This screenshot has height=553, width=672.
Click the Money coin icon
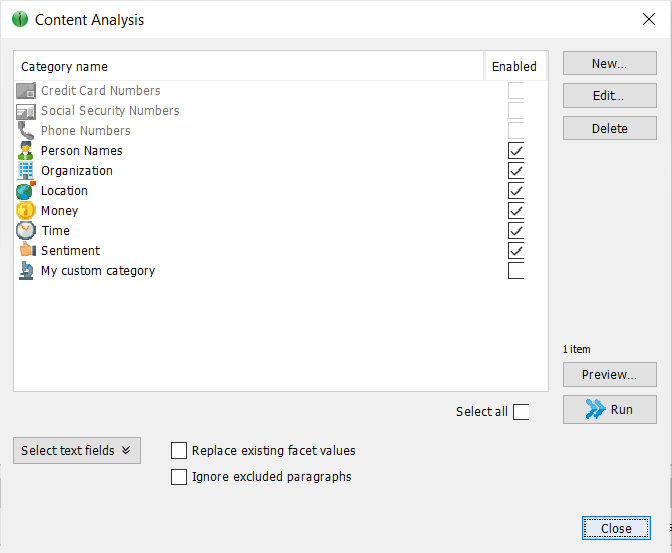click(x=26, y=211)
